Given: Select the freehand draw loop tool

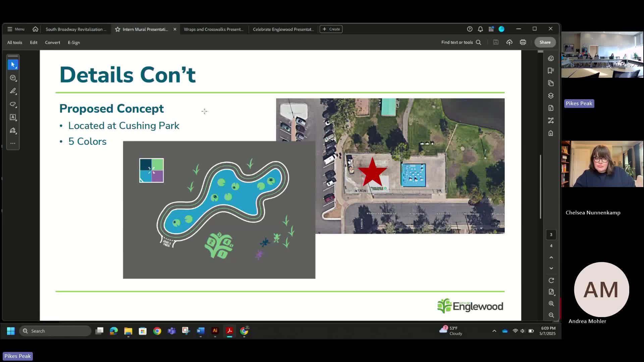Looking at the screenshot, I should pos(13,104).
